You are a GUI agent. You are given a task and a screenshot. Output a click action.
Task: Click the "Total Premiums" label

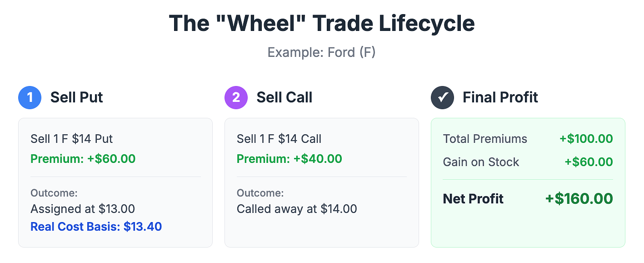pyautogui.click(x=485, y=139)
